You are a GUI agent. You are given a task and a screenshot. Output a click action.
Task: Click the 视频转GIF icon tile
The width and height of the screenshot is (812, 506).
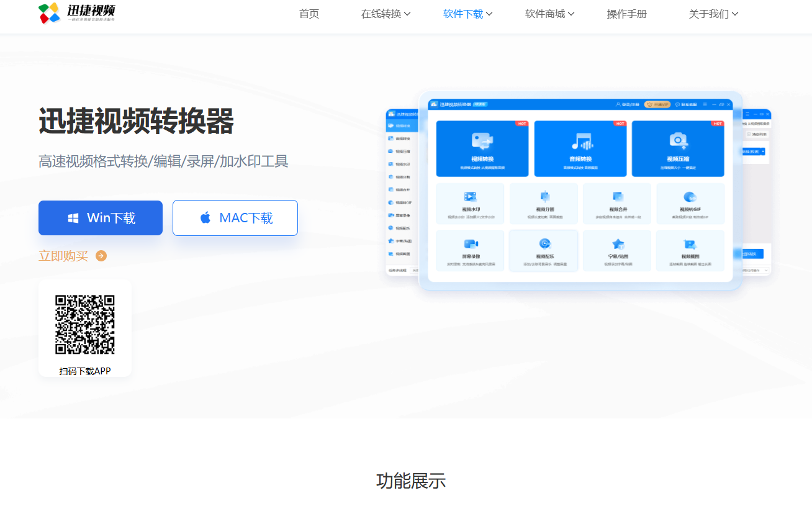point(690,197)
